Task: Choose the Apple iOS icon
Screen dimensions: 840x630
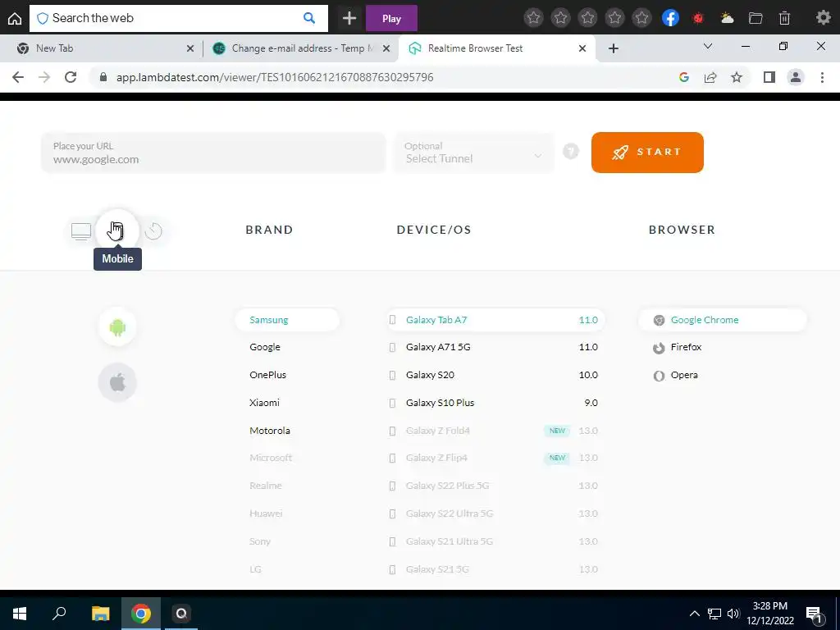Action: click(117, 382)
